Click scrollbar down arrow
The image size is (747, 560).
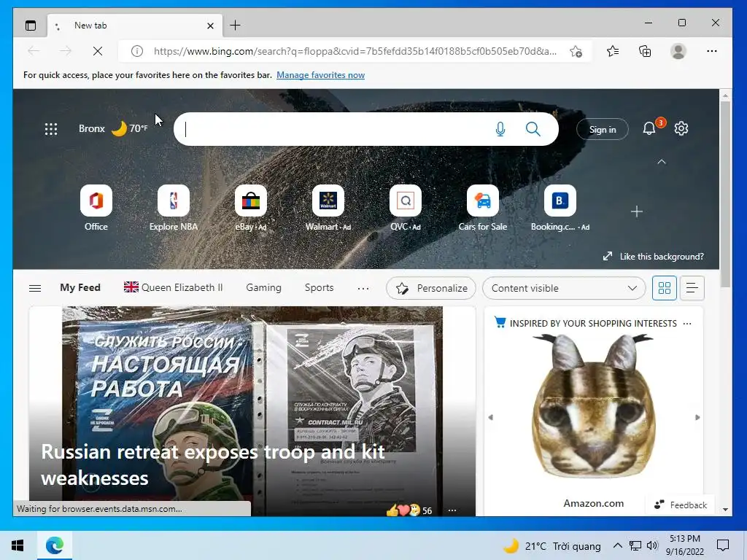[x=725, y=510]
